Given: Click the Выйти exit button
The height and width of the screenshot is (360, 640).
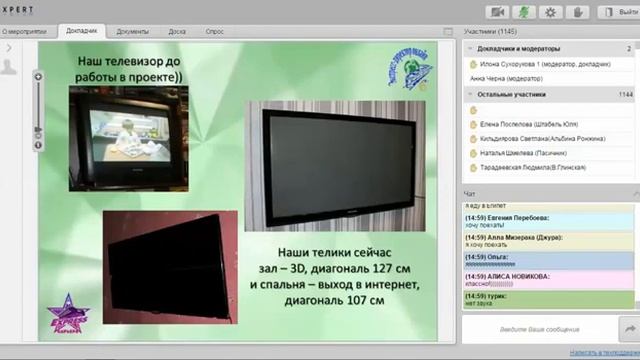Looking at the screenshot, I should point(619,12).
